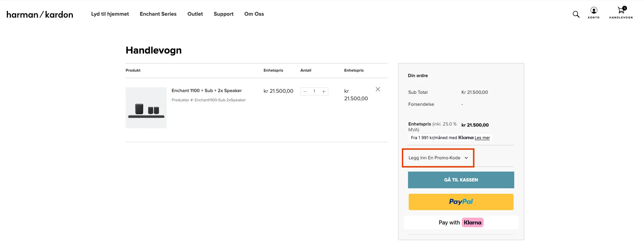The image size is (644, 249).
Task: Click the Antall column header
Action: click(306, 70)
